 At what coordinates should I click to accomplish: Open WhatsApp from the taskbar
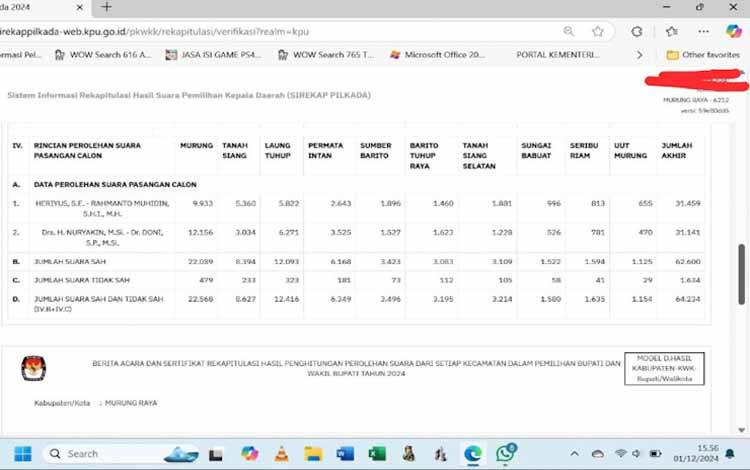click(505, 453)
